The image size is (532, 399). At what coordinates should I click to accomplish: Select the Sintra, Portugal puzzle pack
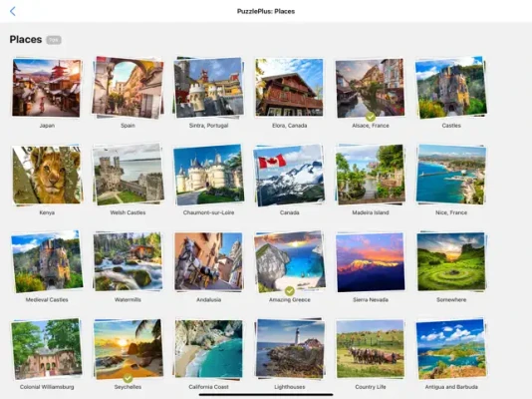click(x=208, y=88)
